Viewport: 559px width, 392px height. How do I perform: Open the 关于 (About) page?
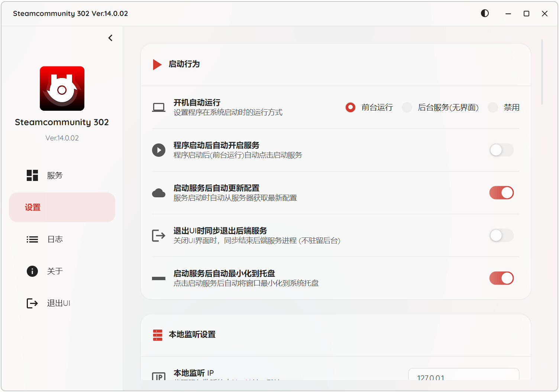(62, 271)
